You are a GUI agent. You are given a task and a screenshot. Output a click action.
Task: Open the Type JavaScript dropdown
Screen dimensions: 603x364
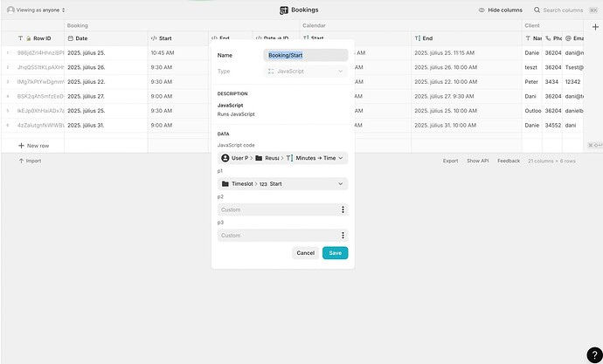click(x=306, y=72)
